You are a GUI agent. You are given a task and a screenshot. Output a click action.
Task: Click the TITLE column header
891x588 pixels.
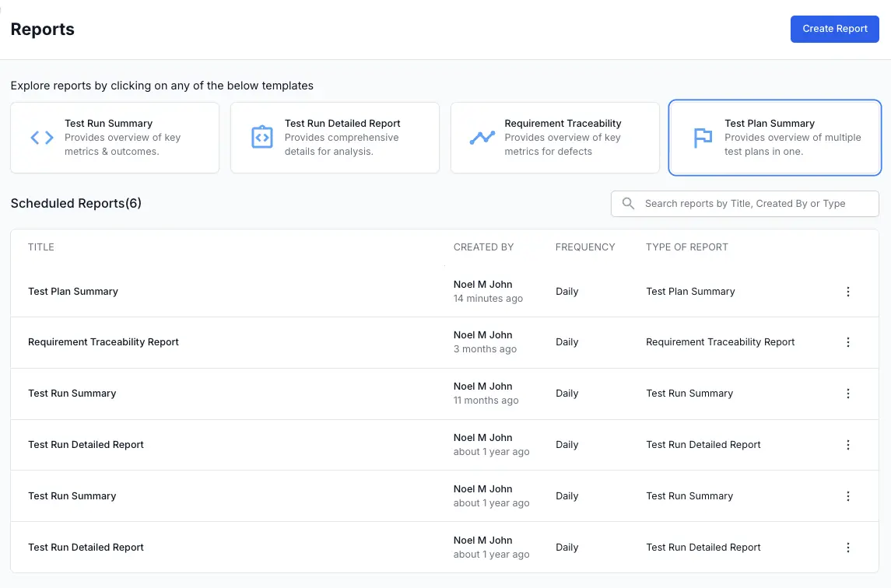click(x=41, y=247)
